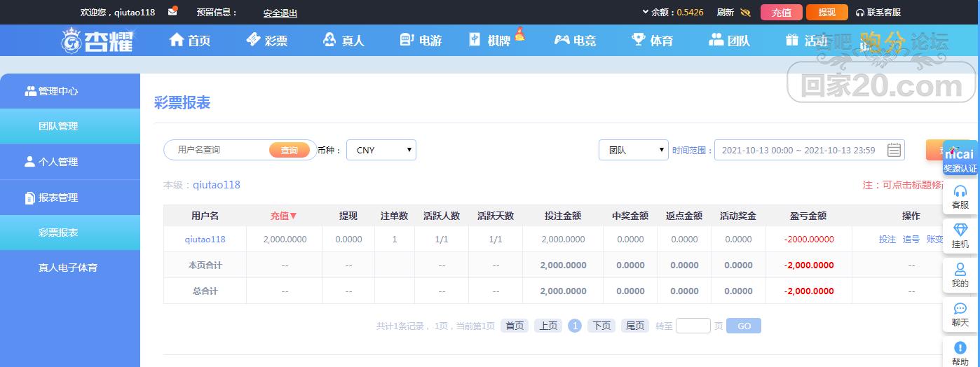Open 客服 headset icon in right sidebar

960,197
